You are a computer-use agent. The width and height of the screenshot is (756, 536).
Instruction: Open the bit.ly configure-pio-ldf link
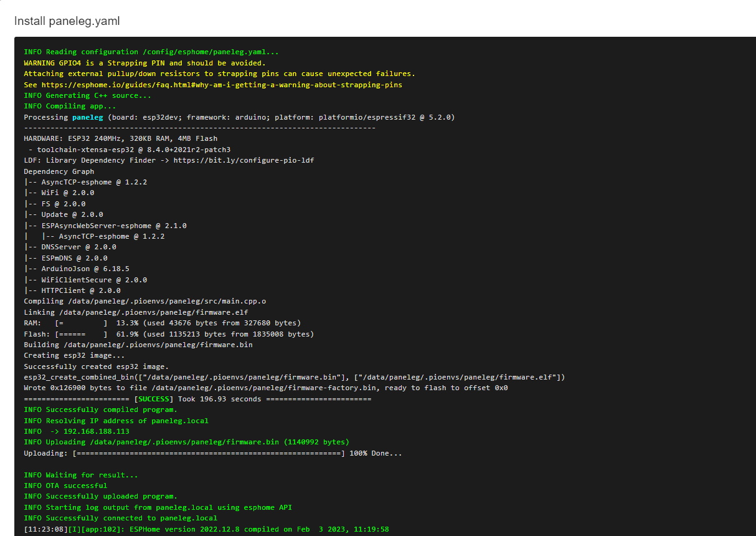(243, 161)
